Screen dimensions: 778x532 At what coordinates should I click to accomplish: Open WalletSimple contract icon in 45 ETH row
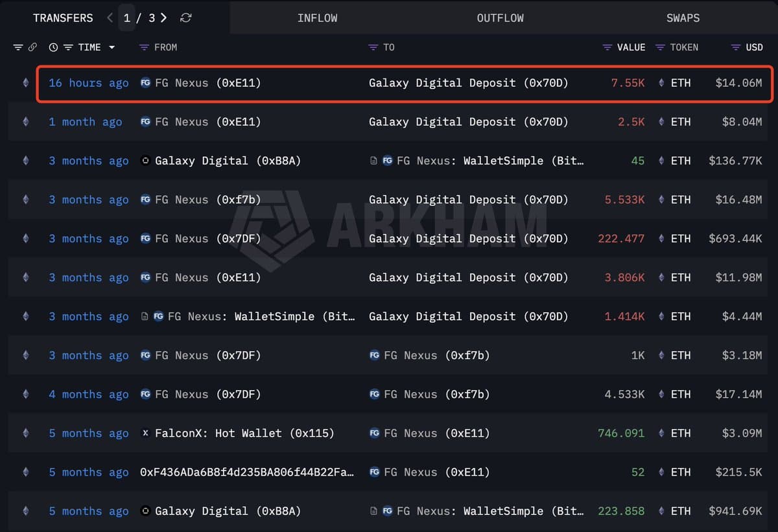pyautogui.click(x=374, y=161)
